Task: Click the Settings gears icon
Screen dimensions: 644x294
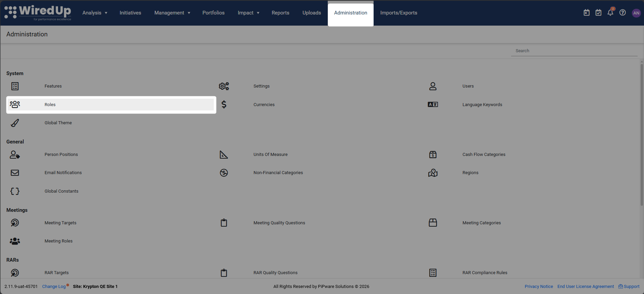Action: click(x=224, y=86)
